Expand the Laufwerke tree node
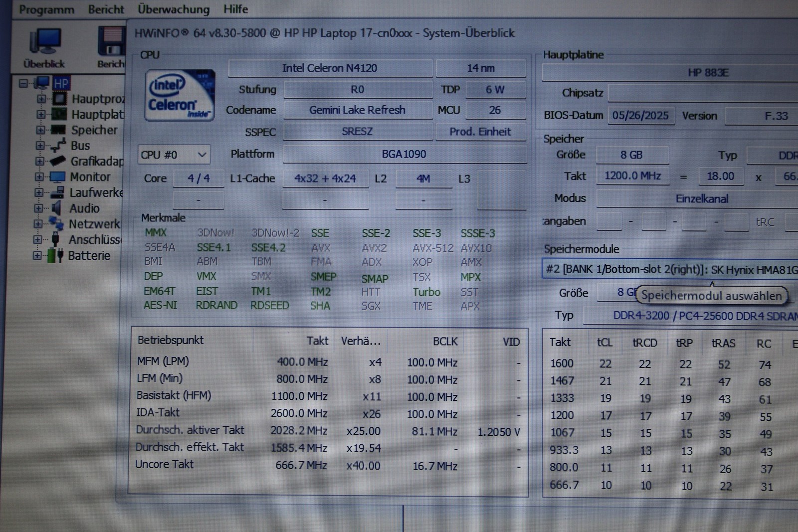This screenshot has height=532, width=798. click(x=39, y=192)
